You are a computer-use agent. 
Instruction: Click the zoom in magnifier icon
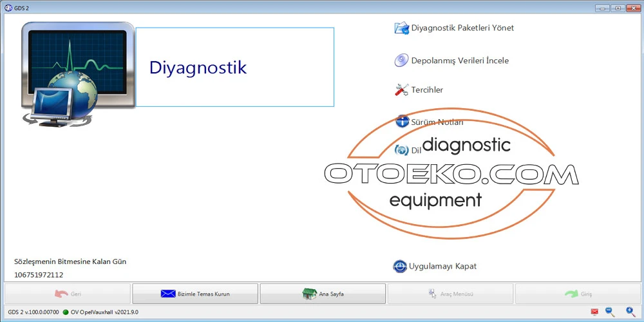(x=631, y=312)
